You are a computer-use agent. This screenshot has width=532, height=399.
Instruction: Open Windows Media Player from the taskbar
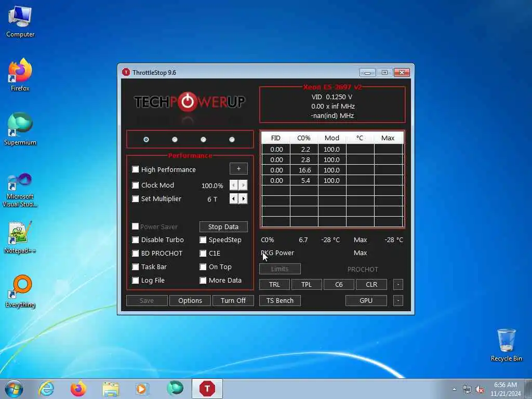(x=141, y=389)
